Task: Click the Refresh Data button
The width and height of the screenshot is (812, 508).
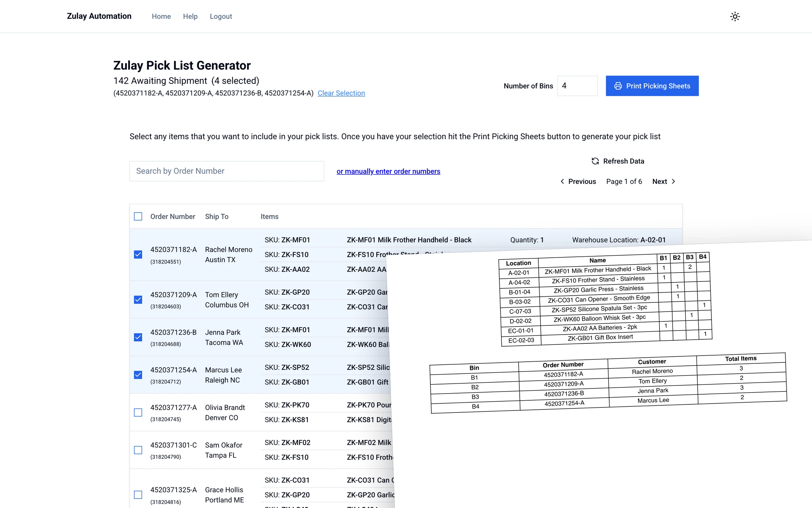Action: (618, 161)
